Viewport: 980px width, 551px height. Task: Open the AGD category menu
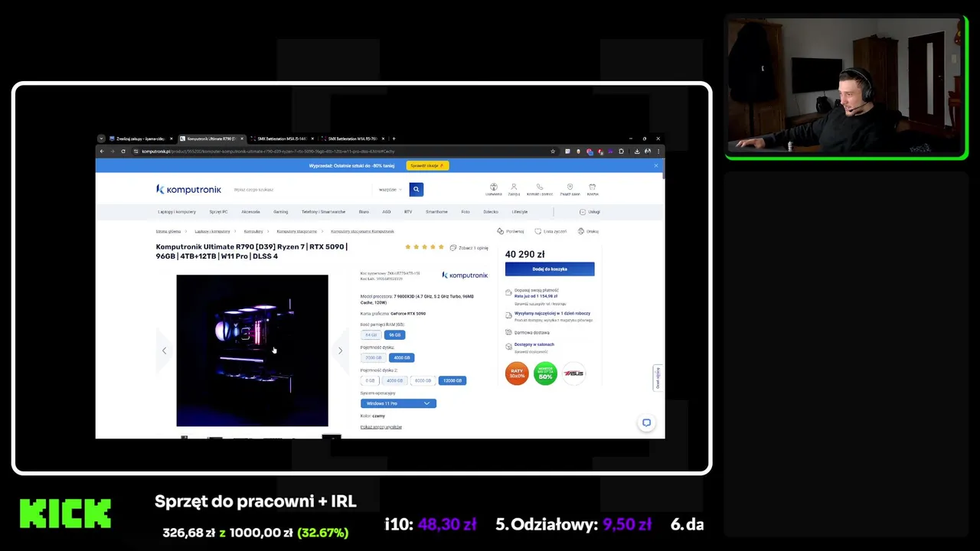point(387,212)
